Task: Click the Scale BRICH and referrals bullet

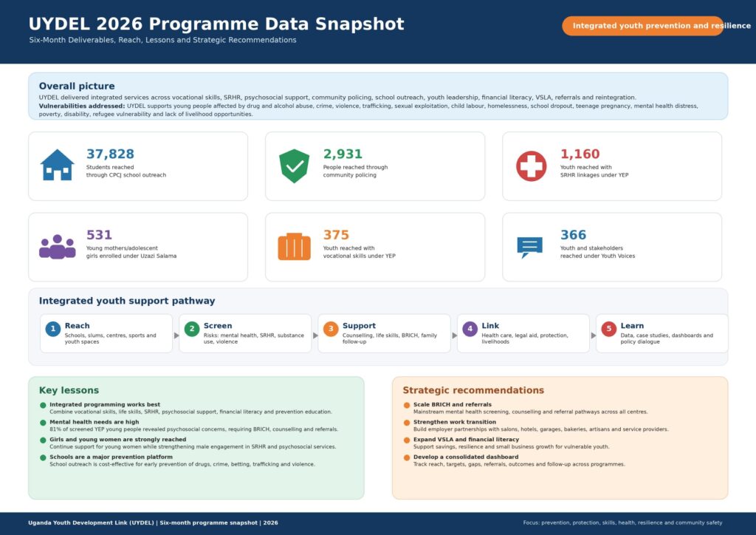Action: pos(453,405)
